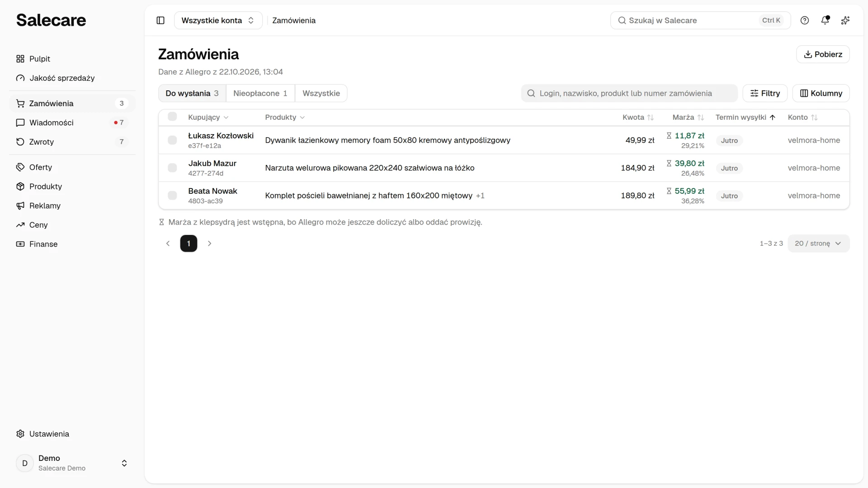
Task: Open Pulpit dashboard in sidebar
Action: click(x=72, y=59)
